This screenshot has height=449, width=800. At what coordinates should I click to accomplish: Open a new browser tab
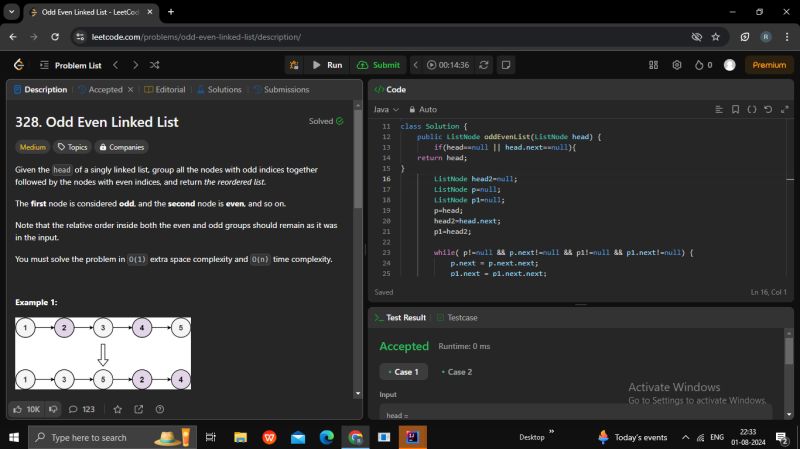click(171, 12)
